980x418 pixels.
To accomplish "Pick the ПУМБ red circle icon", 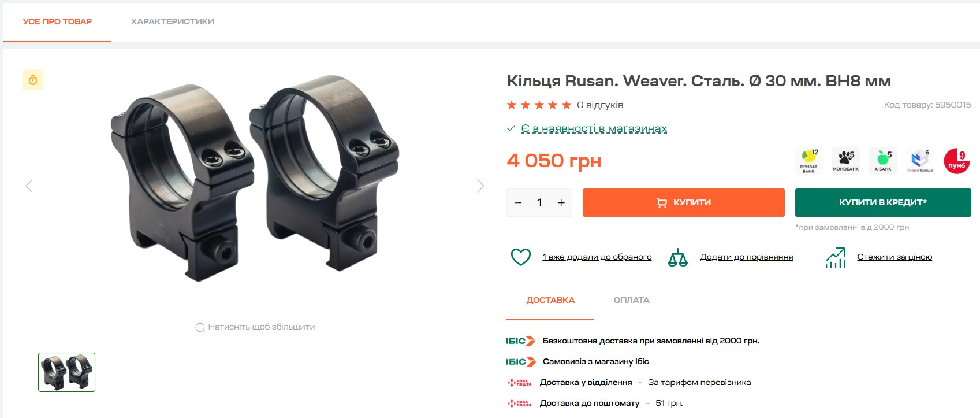I will point(957,161).
